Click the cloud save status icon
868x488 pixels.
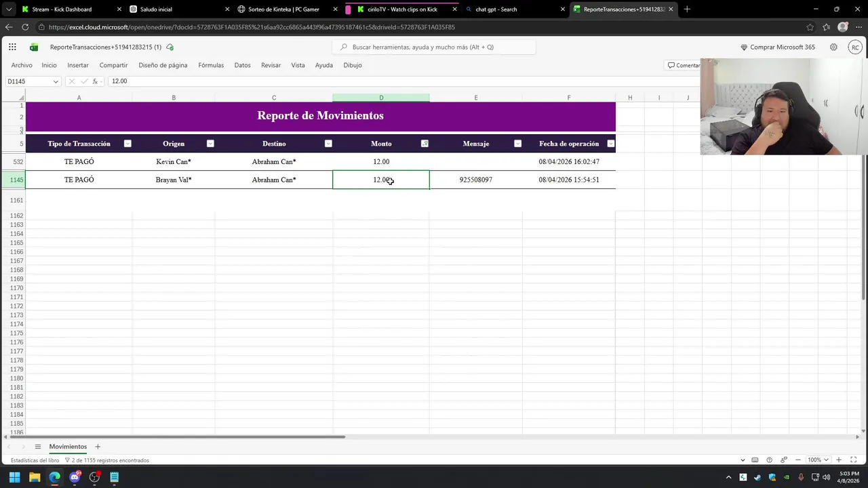coord(170,47)
